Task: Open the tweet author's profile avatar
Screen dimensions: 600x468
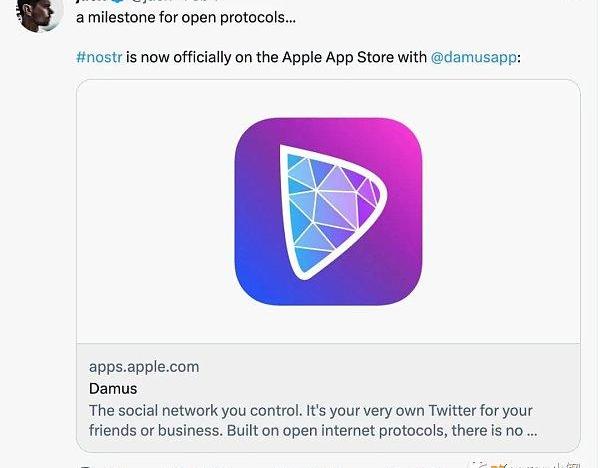Action: tap(40, 12)
